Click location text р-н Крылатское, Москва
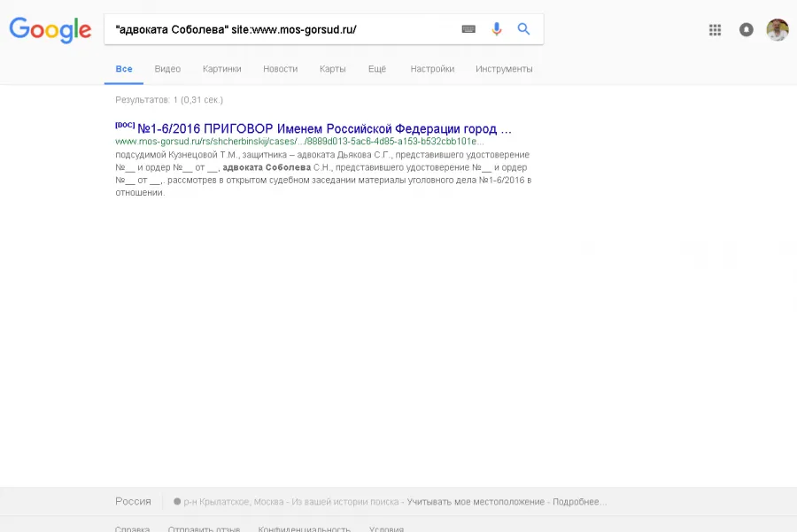The image size is (797, 532). click(233, 502)
